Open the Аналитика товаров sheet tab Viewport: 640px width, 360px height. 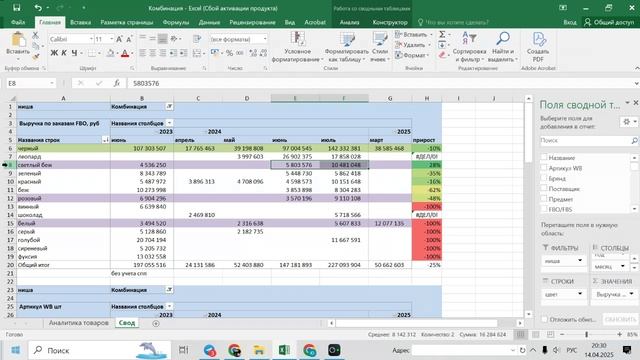pos(78,323)
